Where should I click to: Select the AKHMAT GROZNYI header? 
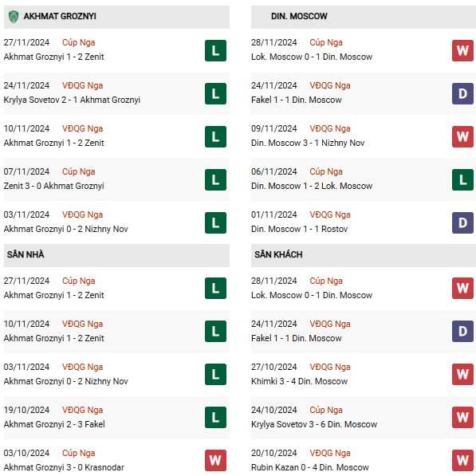[116, 17]
